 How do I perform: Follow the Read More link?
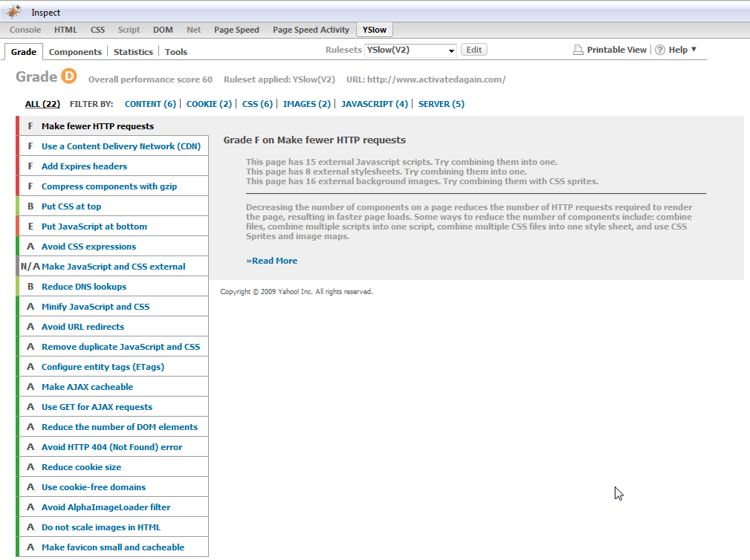click(x=271, y=261)
